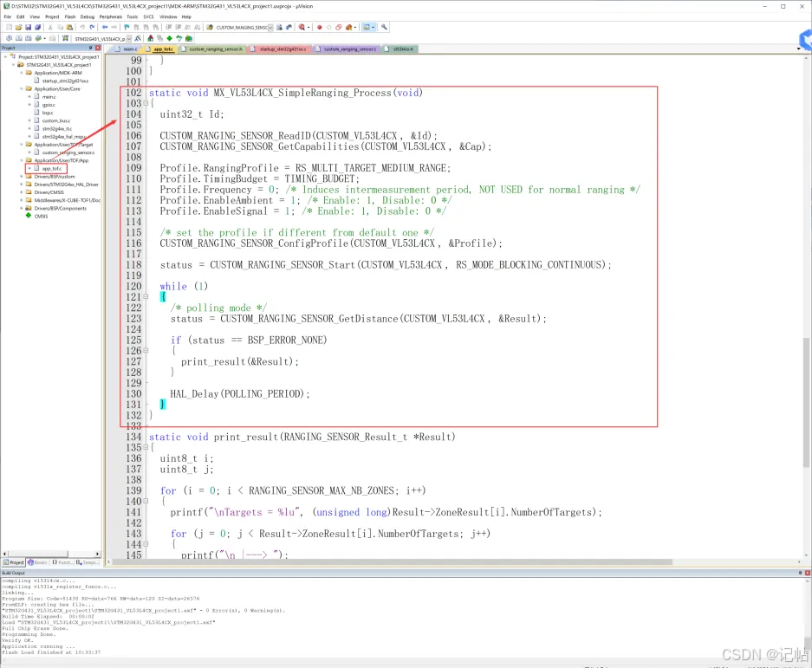The height and width of the screenshot is (668, 812).
Task: Save the current file with the disk icon
Action: pyautogui.click(x=28, y=27)
